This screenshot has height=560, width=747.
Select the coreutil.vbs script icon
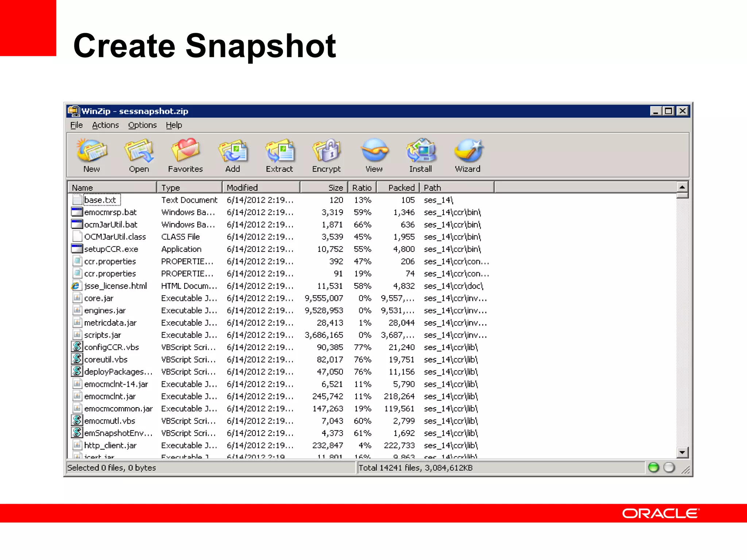[x=77, y=359]
